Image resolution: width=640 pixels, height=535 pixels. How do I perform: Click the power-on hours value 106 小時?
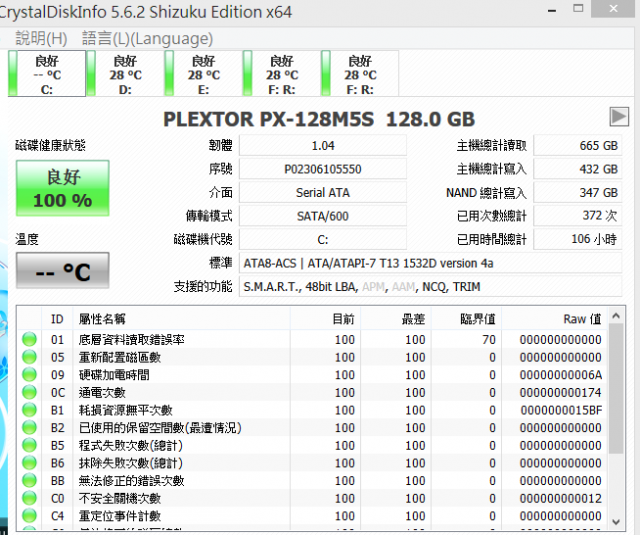click(578, 240)
